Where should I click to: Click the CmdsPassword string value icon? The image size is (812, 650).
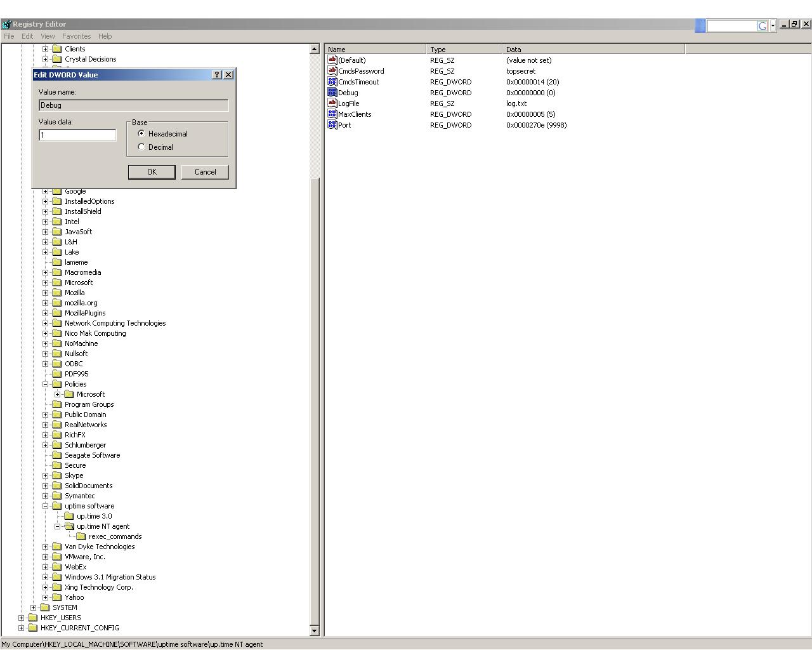pos(332,71)
